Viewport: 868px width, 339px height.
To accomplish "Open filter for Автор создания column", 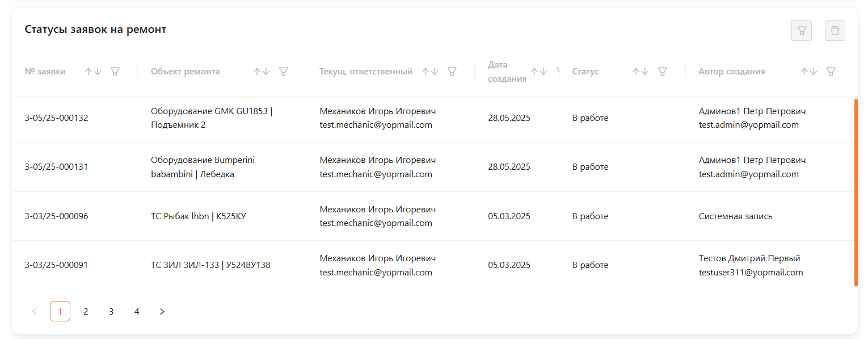I will click(831, 72).
